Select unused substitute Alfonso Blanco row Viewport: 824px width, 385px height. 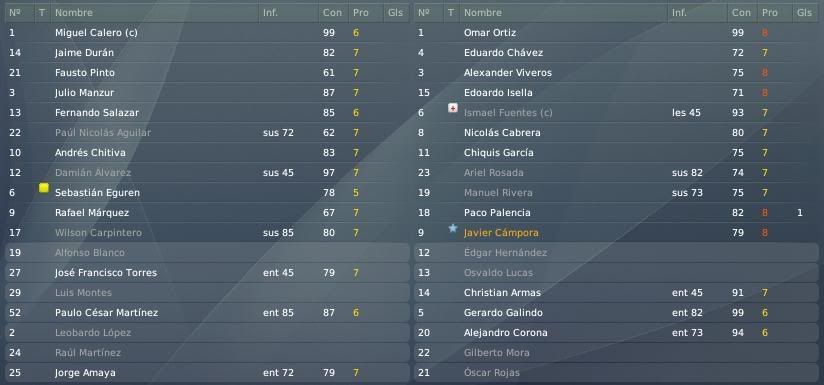(x=207, y=253)
